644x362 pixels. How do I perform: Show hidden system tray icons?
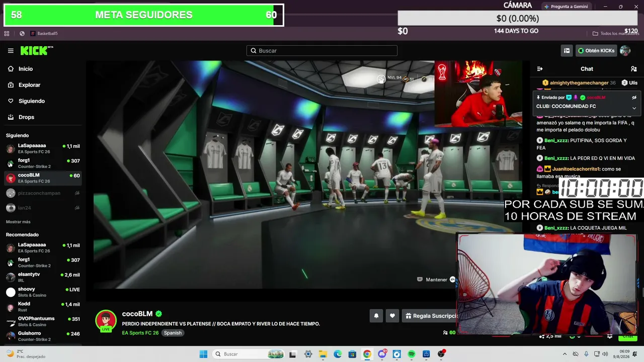pos(565,354)
